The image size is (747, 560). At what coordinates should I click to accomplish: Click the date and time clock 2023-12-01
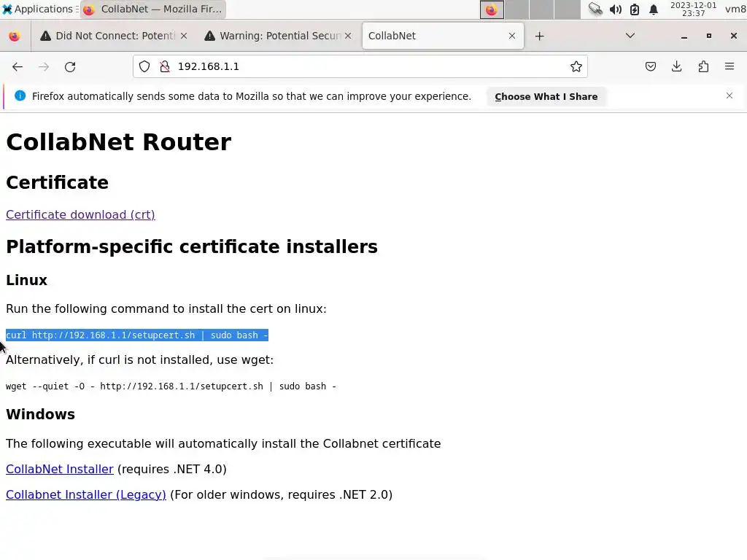(693, 9)
